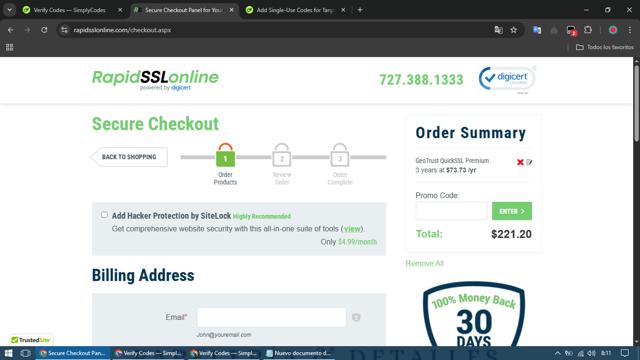
Task: Open the Extensions puzzle icon
Action: pos(588,30)
